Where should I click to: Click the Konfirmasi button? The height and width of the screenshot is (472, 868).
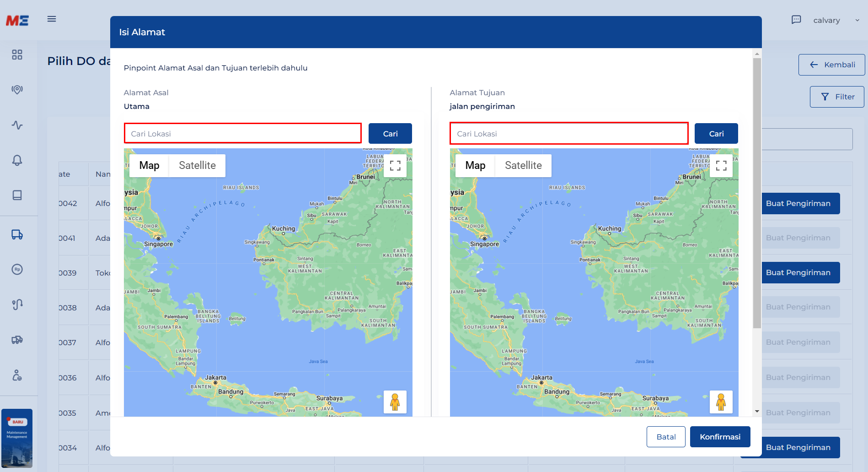720,437
